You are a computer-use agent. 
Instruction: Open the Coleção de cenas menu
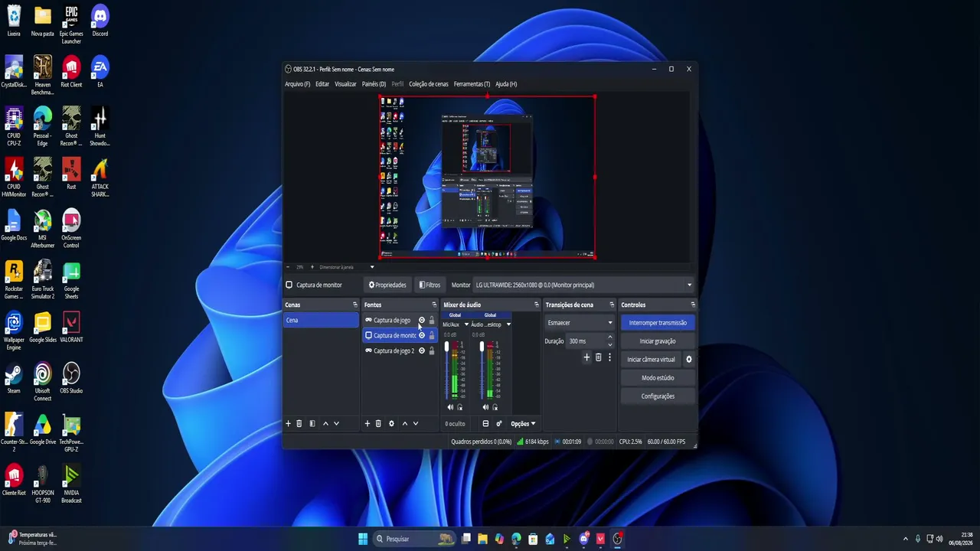pos(429,84)
